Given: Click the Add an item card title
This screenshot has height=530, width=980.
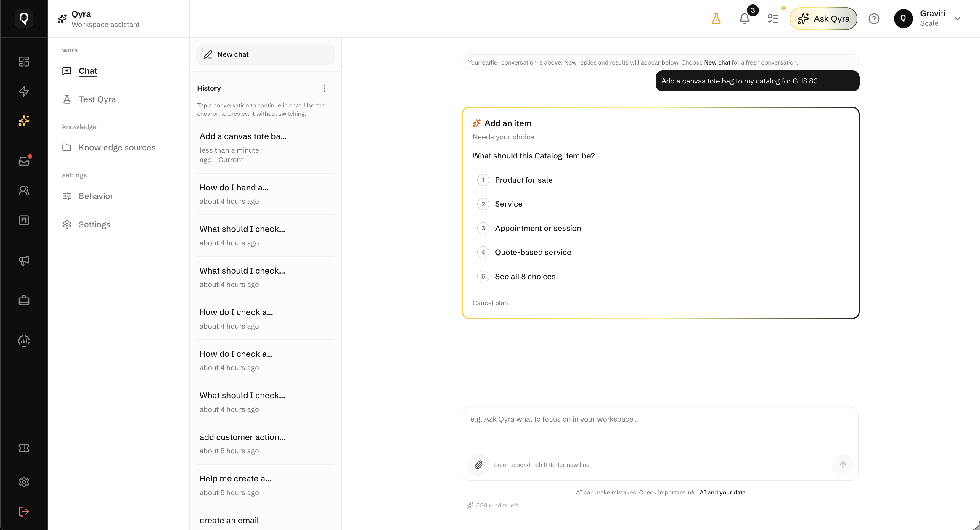Looking at the screenshot, I should [507, 123].
